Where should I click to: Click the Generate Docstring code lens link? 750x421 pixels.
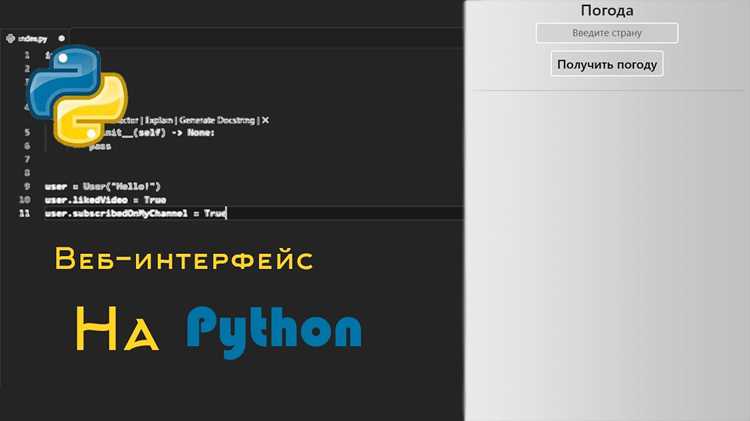(217, 120)
